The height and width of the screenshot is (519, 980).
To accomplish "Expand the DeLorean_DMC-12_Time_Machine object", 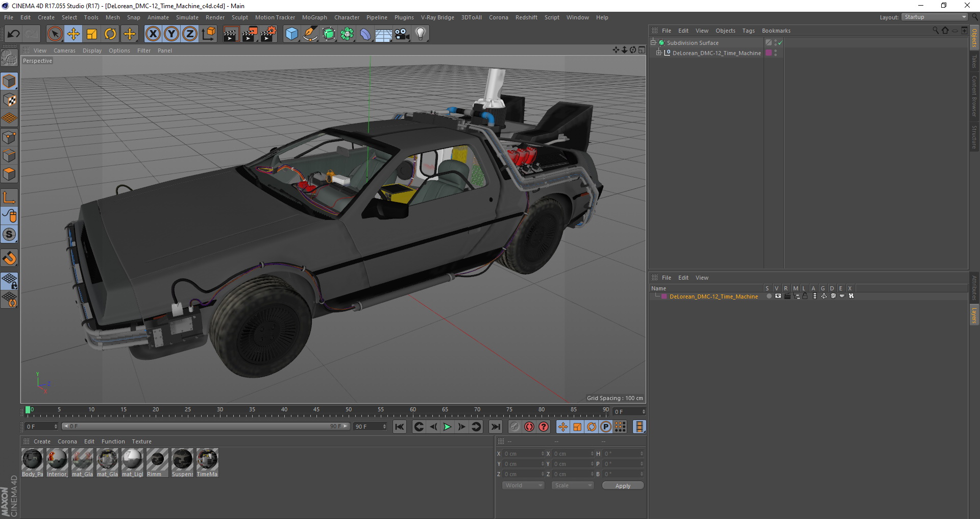I will click(x=659, y=53).
